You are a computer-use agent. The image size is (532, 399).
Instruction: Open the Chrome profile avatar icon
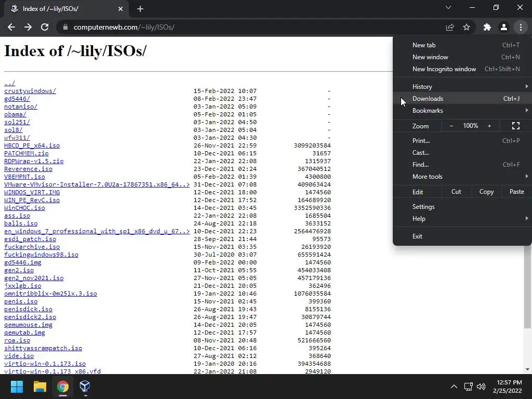pyautogui.click(x=504, y=27)
